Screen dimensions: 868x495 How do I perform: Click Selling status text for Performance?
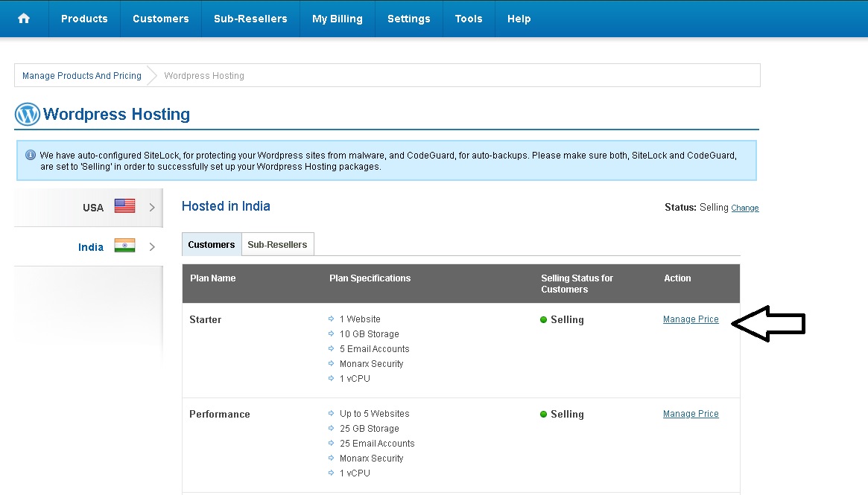[x=568, y=415]
